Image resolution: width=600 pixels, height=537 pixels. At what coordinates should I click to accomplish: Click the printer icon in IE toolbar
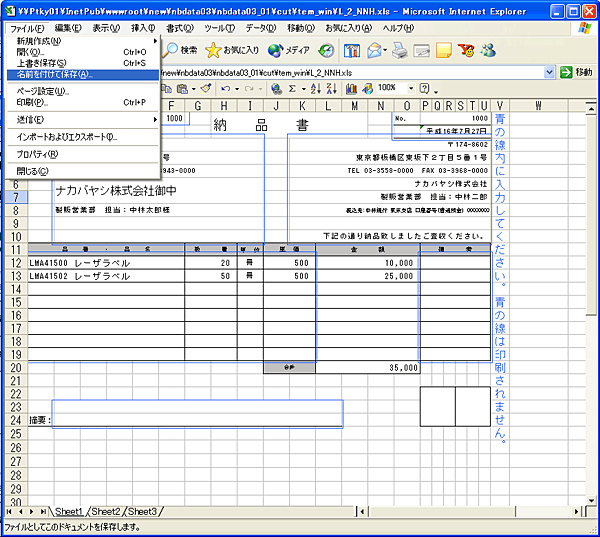coord(399,50)
